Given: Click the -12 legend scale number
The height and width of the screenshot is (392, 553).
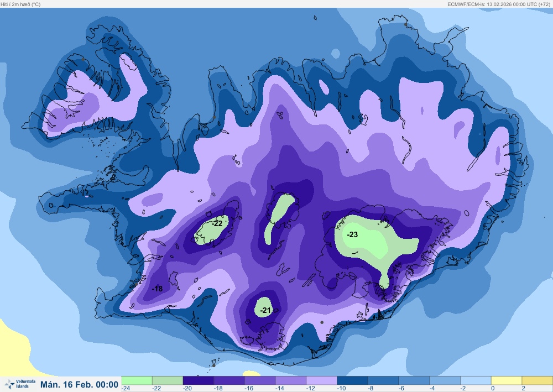Looking at the screenshot, I should tap(311, 388).
